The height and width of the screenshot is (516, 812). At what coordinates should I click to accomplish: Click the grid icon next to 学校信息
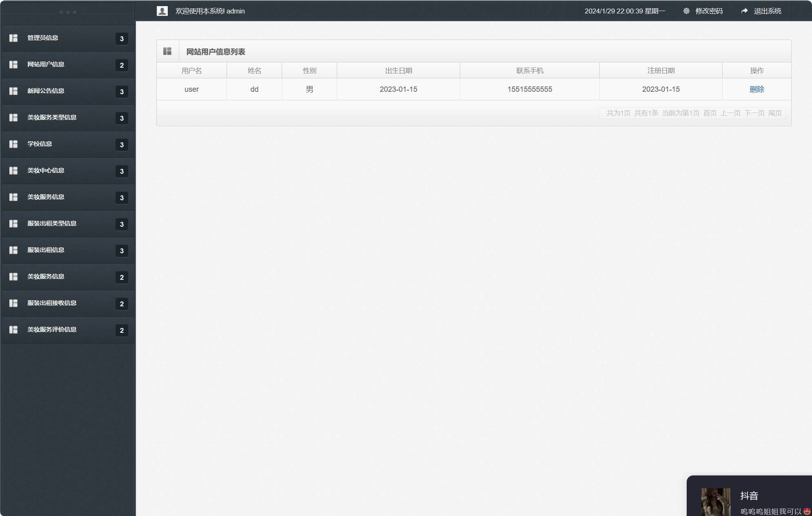click(x=13, y=144)
